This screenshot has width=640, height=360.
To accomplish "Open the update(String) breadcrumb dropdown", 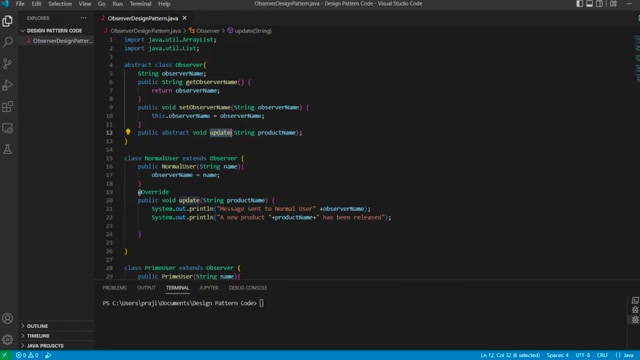I will point(249,31).
